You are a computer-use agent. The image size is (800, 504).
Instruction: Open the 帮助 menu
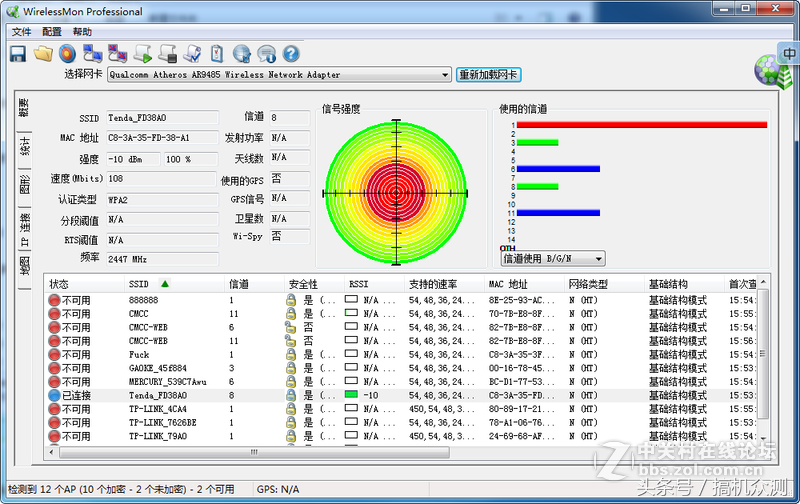point(82,32)
